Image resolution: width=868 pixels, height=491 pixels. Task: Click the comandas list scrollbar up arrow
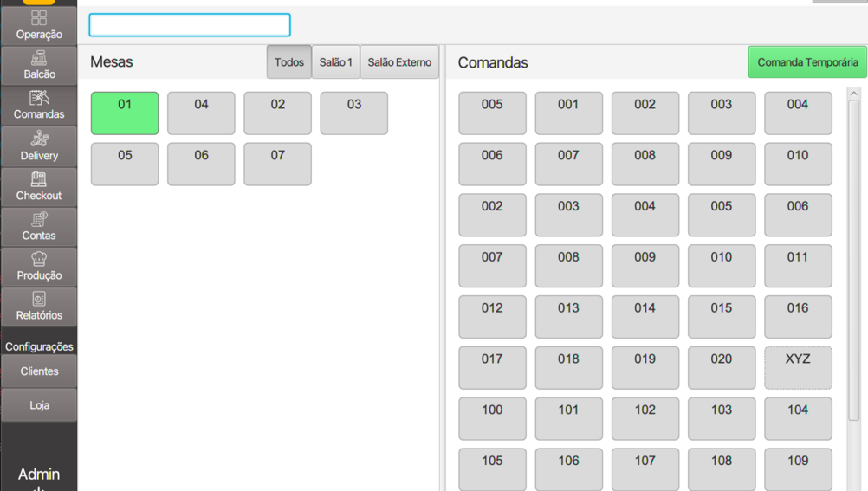[853, 94]
